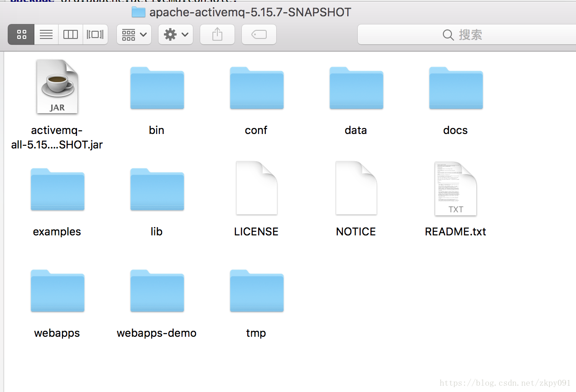The height and width of the screenshot is (392, 576).
Task: Select the lib folder icon
Action: (x=157, y=189)
